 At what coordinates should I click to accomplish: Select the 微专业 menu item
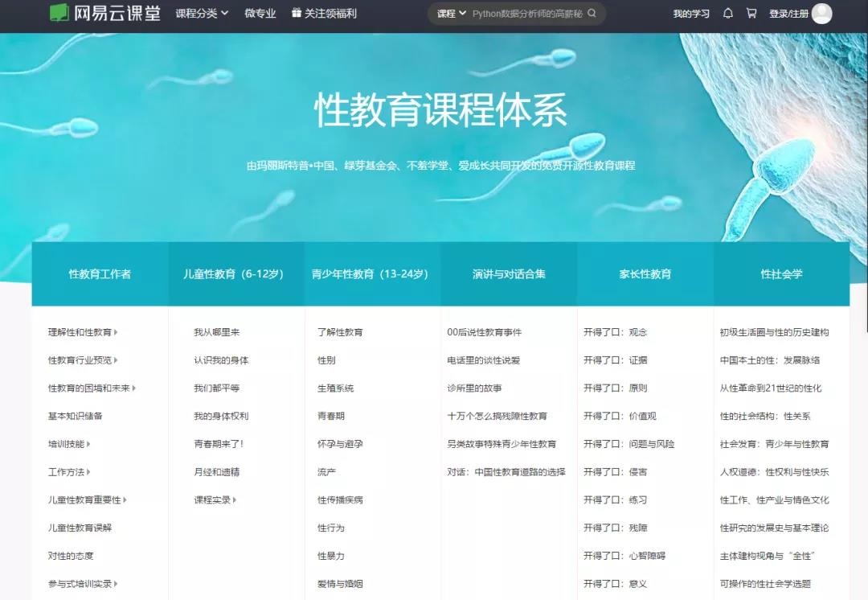point(260,14)
